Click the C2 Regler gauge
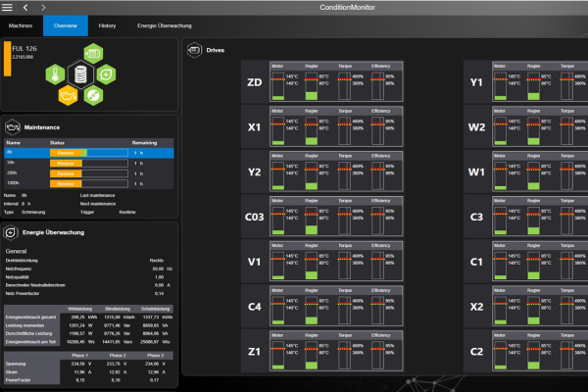588x392 pixels. pos(534,356)
